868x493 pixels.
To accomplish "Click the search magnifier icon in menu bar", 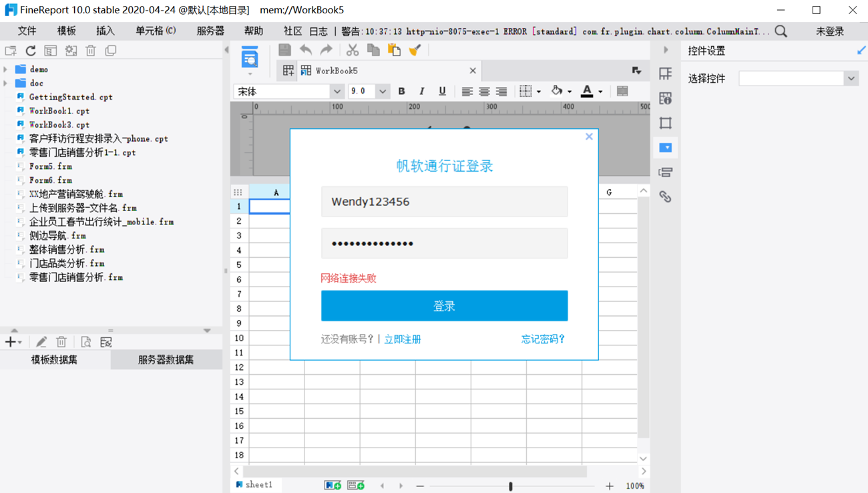I will [781, 31].
